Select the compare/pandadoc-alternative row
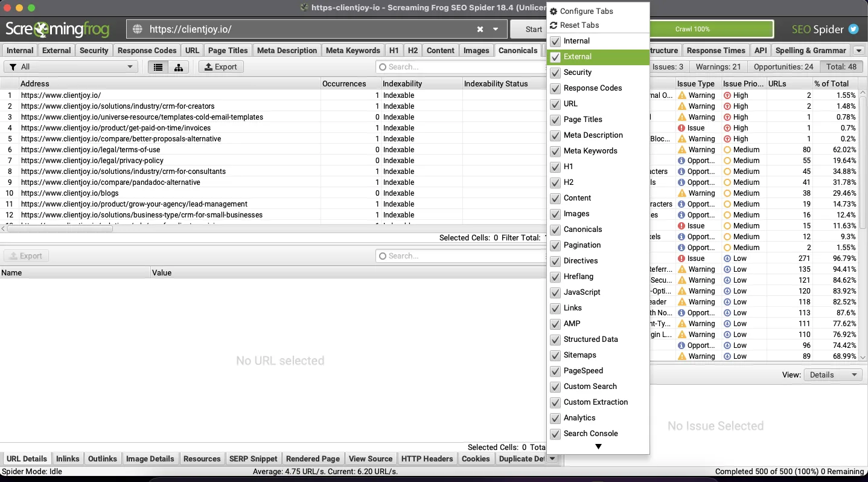This screenshot has width=868, height=482. tap(272, 182)
